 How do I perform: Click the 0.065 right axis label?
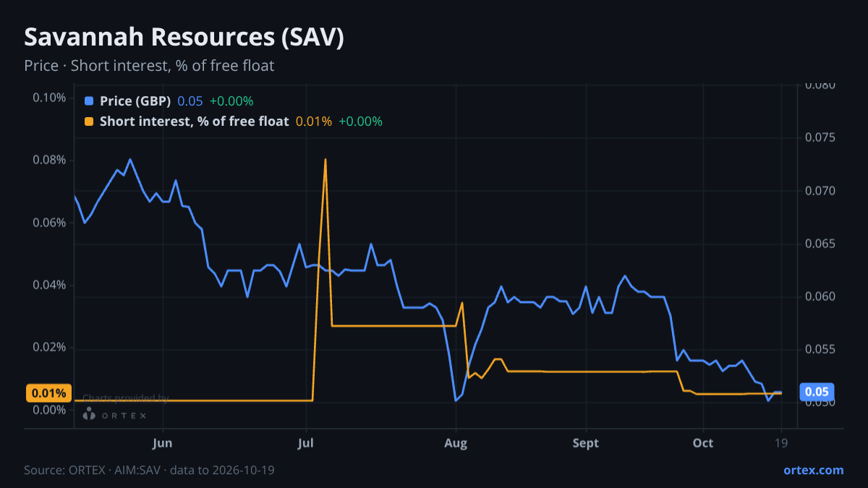click(820, 244)
